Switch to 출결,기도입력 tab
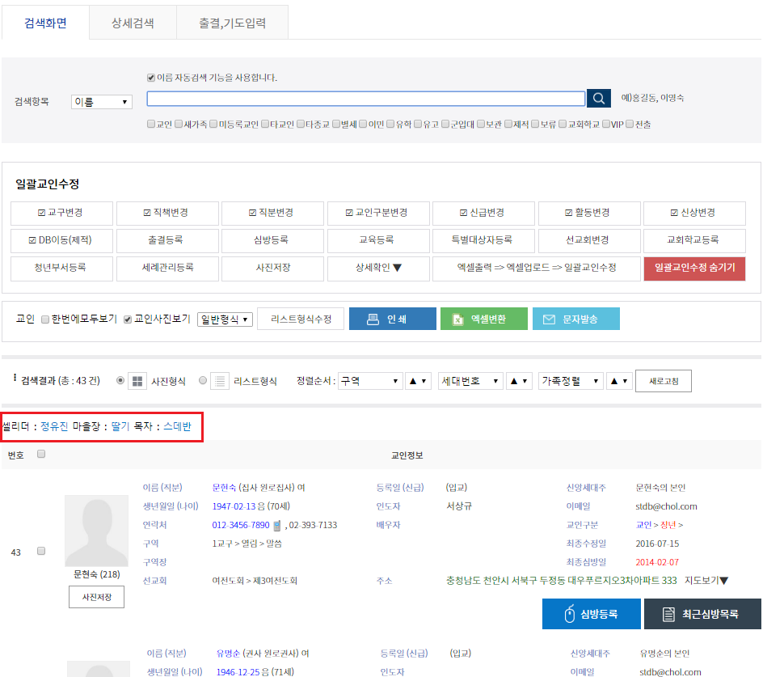 click(233, 23)
